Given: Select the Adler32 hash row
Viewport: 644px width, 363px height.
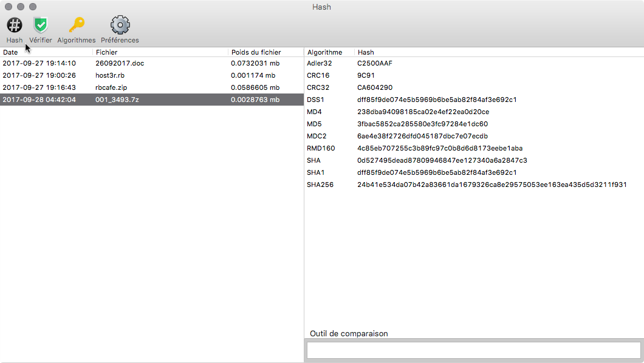Looking at the screenshot, I should (474, 63).
